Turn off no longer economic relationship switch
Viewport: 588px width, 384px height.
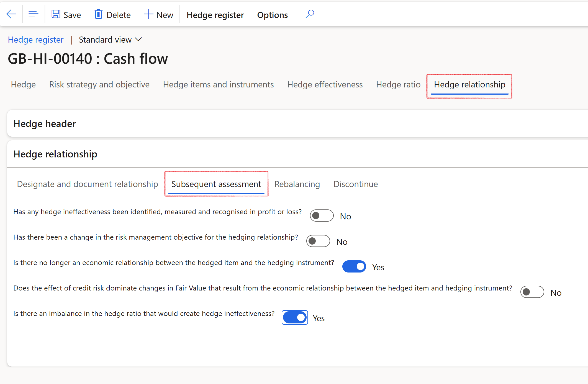click(x=354, y=267)
